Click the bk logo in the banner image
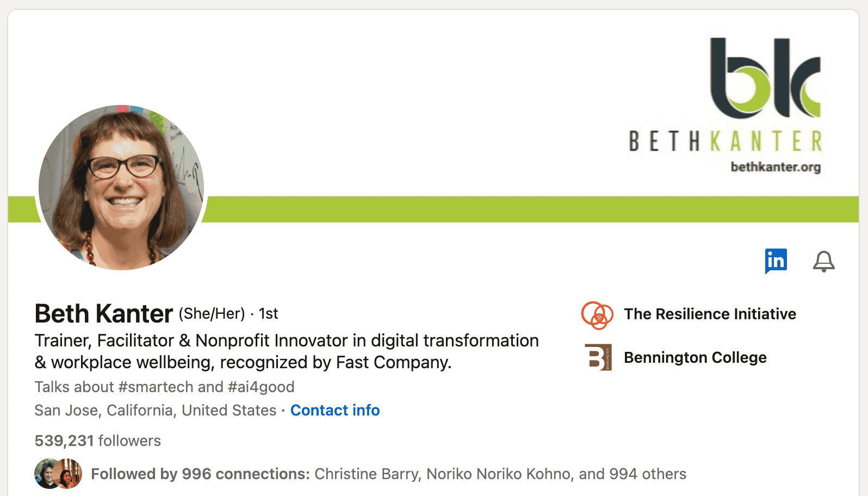 (x=764, y=76)
